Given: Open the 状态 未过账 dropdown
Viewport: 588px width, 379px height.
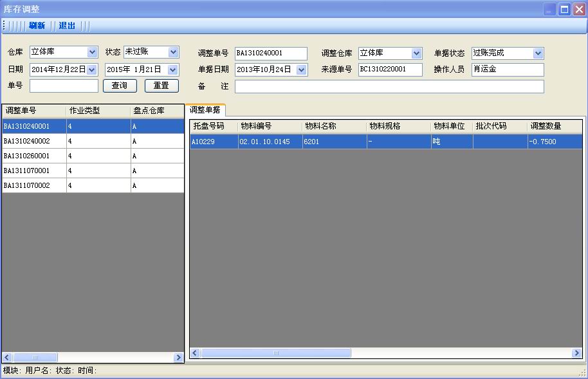Looking at the screenshot, I should [x=173, y=52].
